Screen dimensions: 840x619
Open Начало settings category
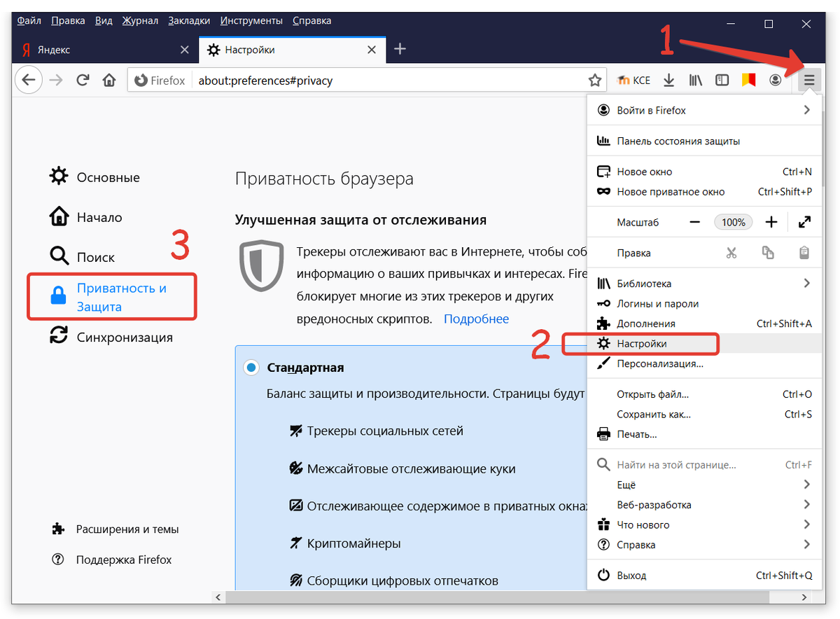click(85, 217)
